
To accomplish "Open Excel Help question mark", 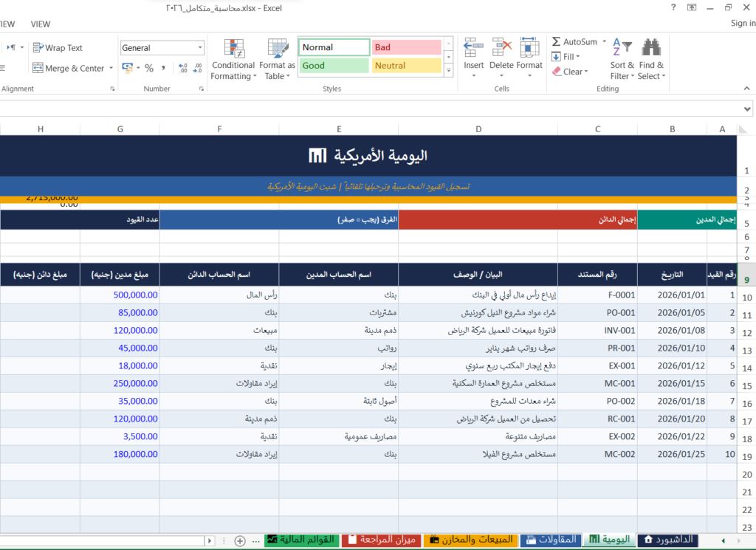I will coord(673,7).
